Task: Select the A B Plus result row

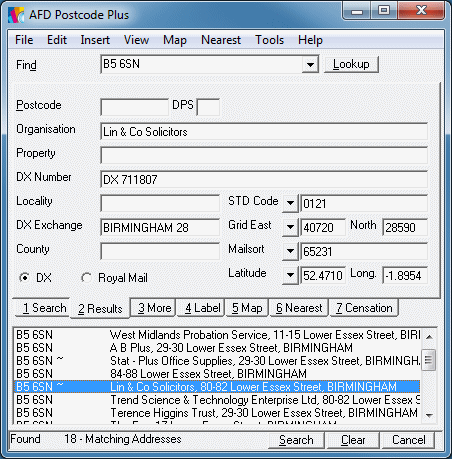Action: [x=217, y=348]
